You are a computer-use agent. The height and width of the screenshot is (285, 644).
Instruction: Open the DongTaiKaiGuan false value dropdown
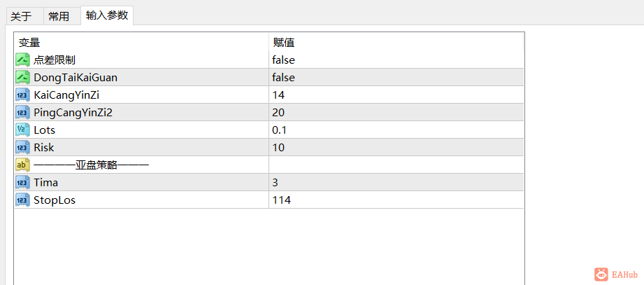(396, 77)
